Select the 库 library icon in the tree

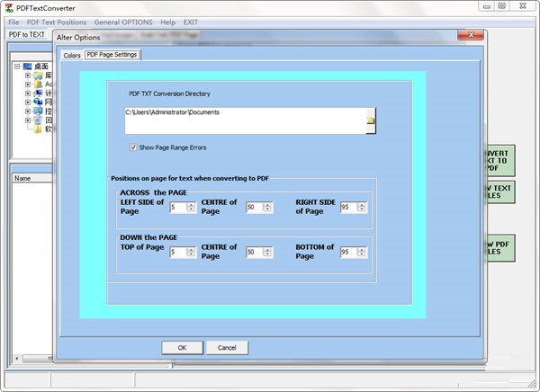[38, 75]
